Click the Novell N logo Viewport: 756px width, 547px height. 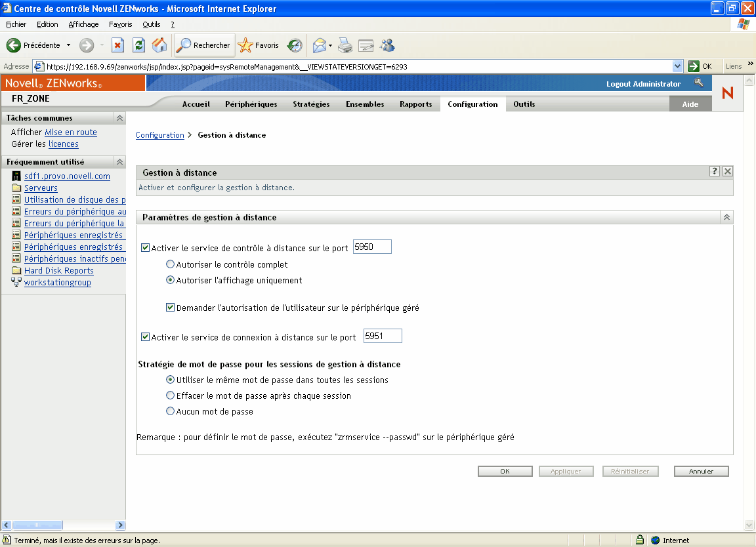pos(727,93)
